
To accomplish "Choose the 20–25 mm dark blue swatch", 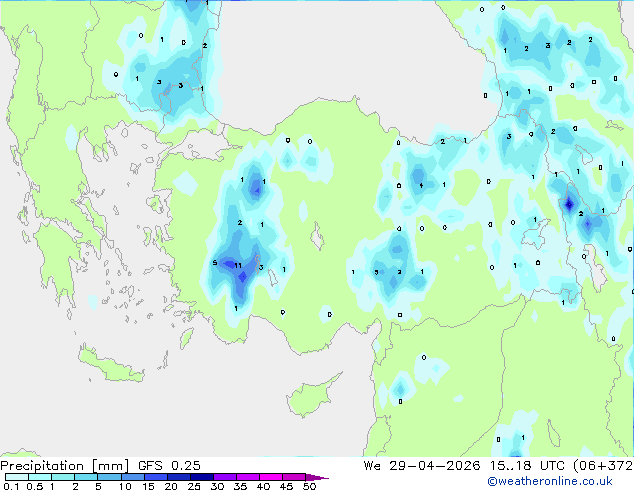I will [178, 477].
